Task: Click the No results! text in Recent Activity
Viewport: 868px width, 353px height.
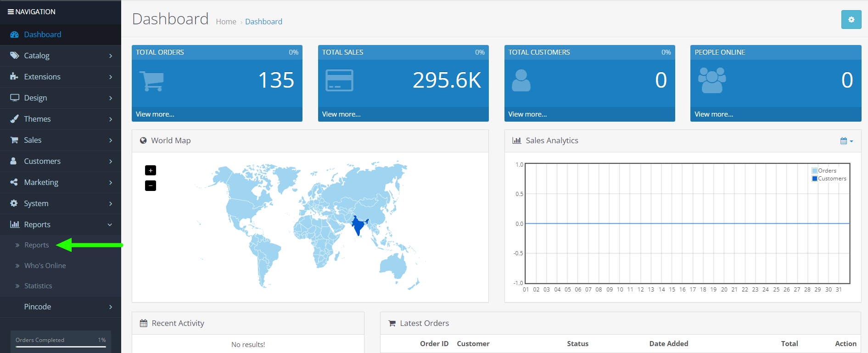Action: tap(248, 345)
